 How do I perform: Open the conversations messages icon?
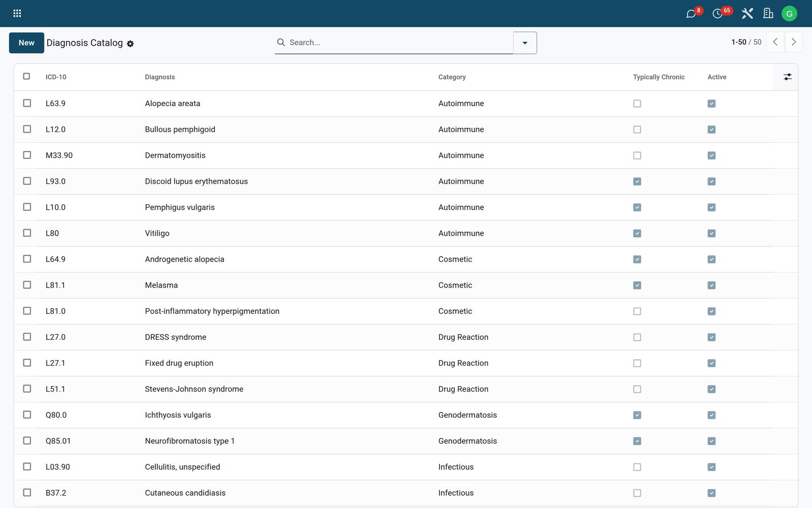tap(691, 14)
